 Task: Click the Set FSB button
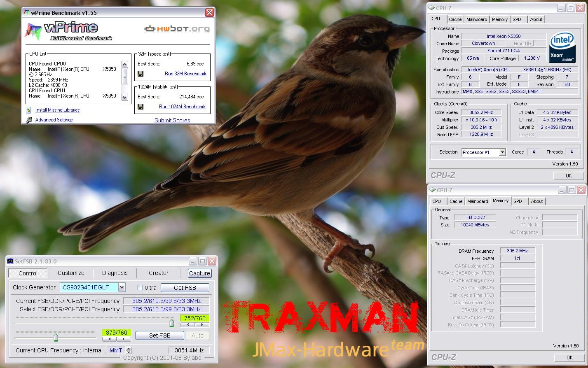(160, 335)
